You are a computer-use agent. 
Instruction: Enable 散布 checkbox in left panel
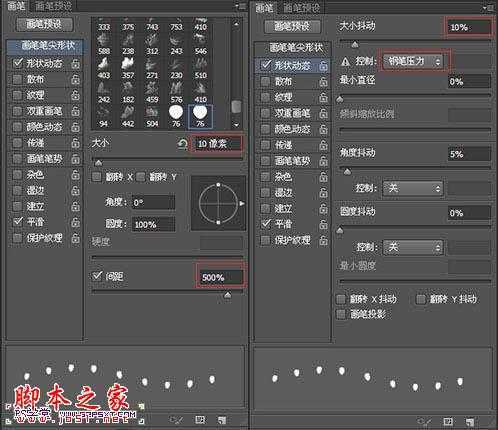tap(17, 79)
